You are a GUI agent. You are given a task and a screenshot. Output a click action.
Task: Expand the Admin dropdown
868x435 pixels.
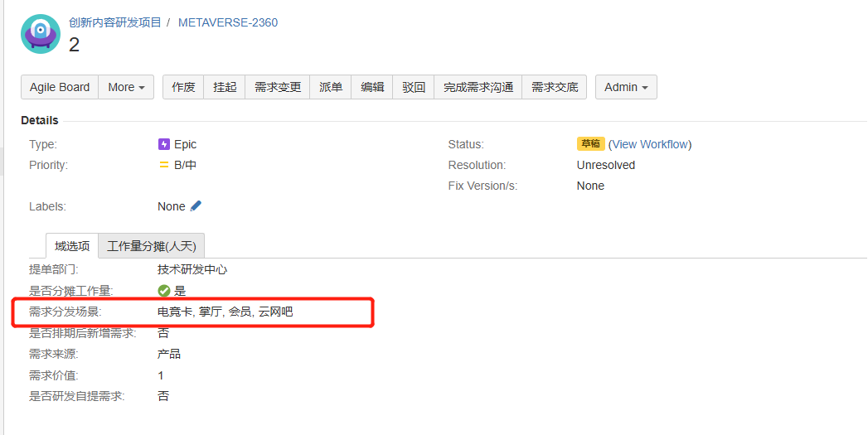pos(626,87)
